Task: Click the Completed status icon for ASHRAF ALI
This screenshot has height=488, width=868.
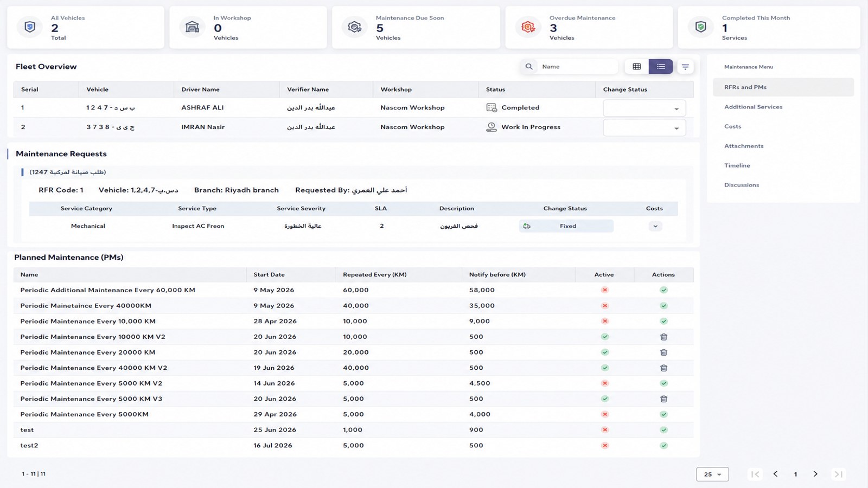Action: [492, 107]
